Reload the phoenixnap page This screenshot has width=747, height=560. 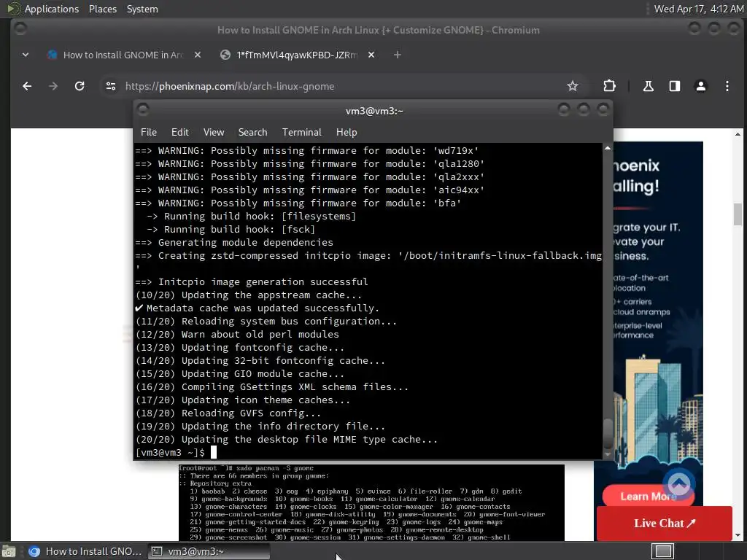[x=80, y=86]
